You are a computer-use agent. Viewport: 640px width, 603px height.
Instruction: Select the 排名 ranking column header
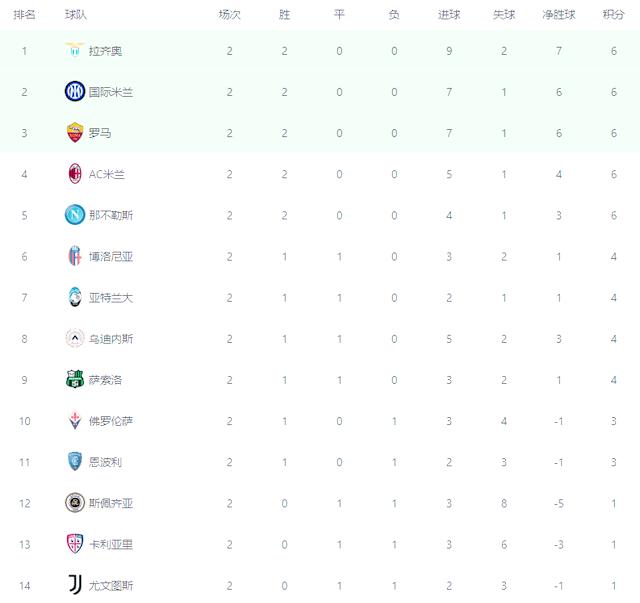coord(25,15)
